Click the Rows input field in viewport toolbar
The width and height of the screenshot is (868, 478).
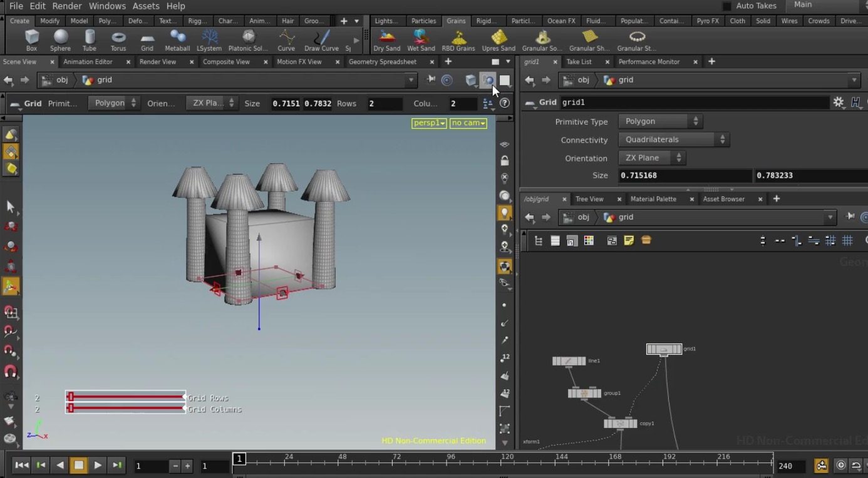(385, 103)
